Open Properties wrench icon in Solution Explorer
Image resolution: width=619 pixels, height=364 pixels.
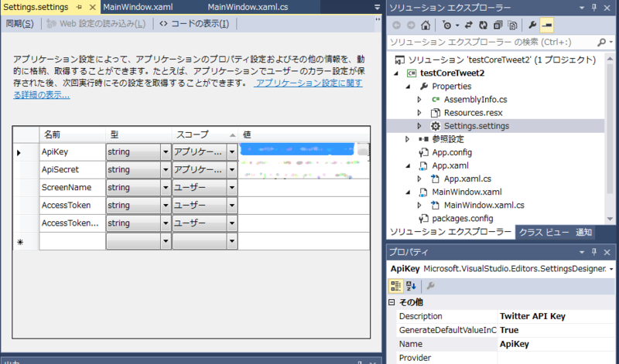532,26
